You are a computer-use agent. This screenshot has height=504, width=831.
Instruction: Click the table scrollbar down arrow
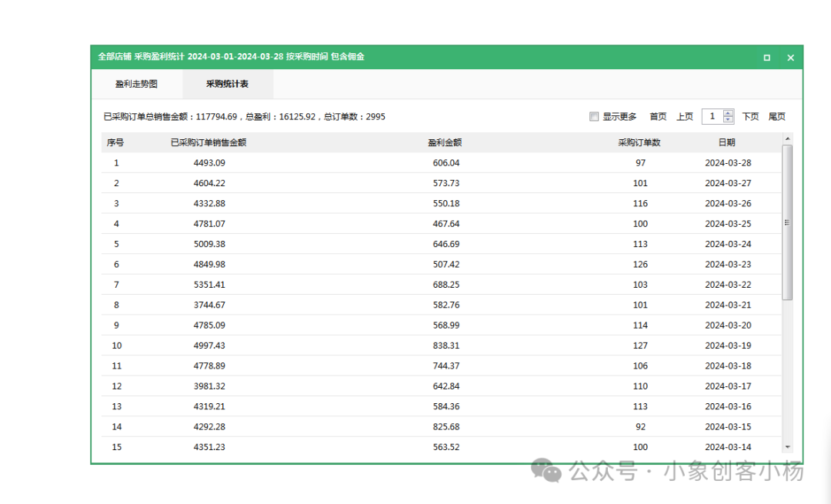788,447
